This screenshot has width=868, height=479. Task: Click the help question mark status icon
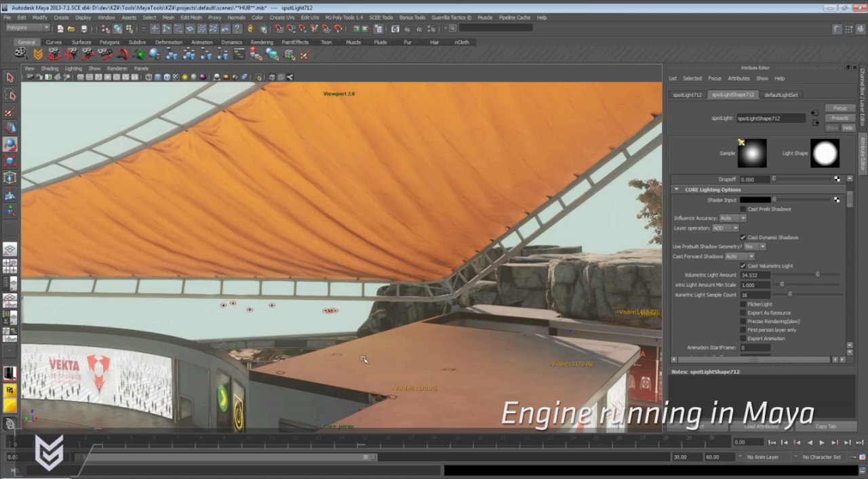click(x=237, y=28)
